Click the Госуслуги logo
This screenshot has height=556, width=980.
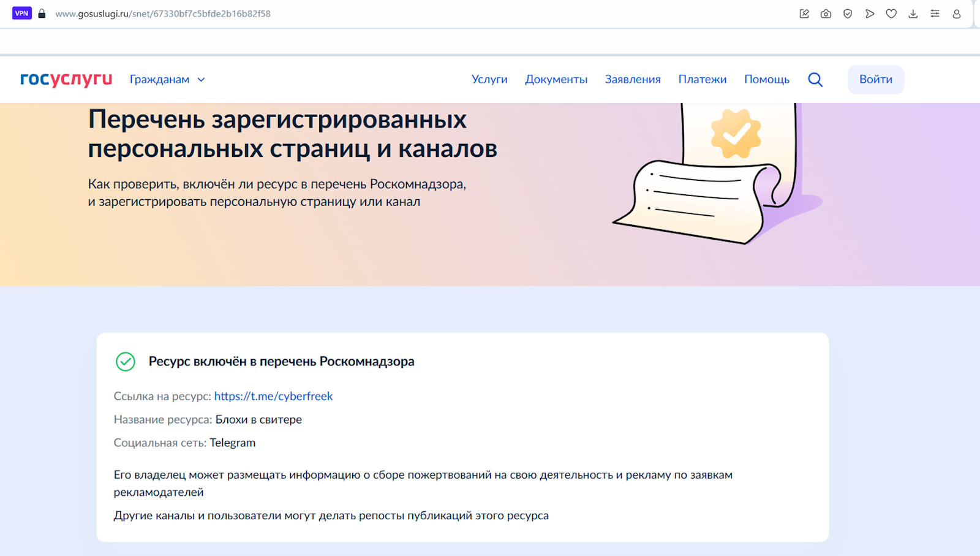pyautogui.click(x=66, y=79)
